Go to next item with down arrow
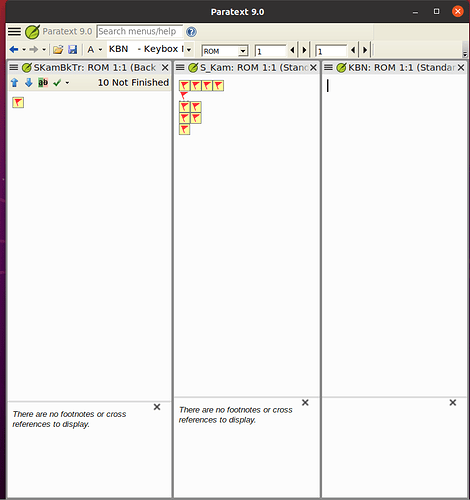Viewport: 470px width, 500px height. tap(29, 83)
